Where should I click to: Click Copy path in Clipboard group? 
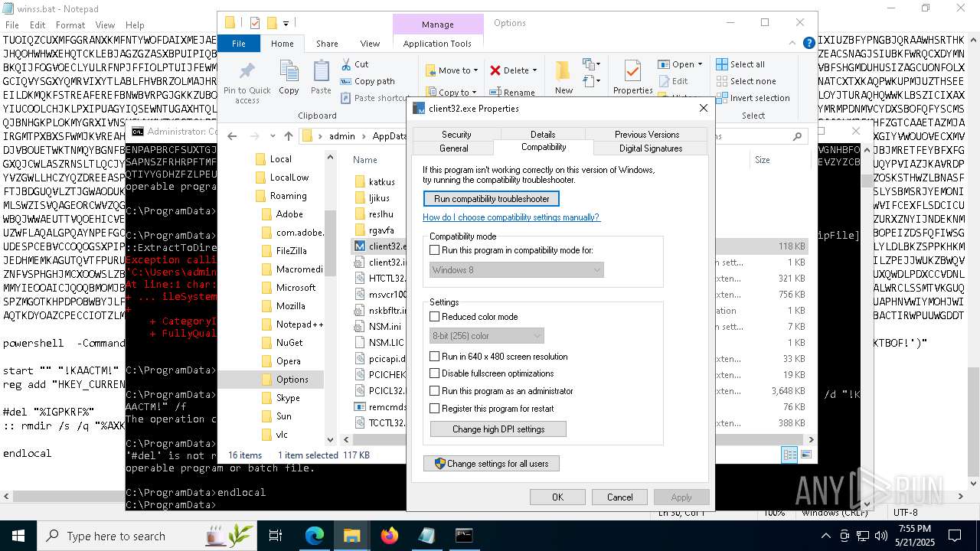point(367,81)
